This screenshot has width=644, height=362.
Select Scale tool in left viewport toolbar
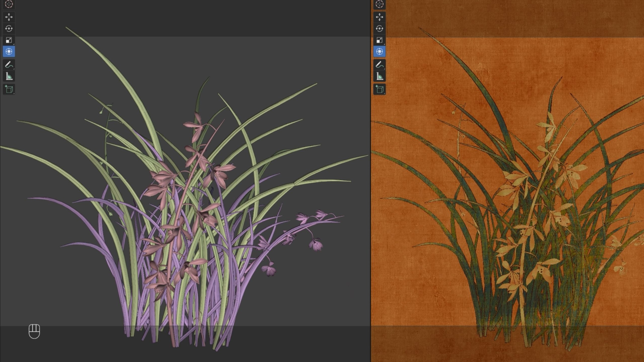tap(9, 40)
